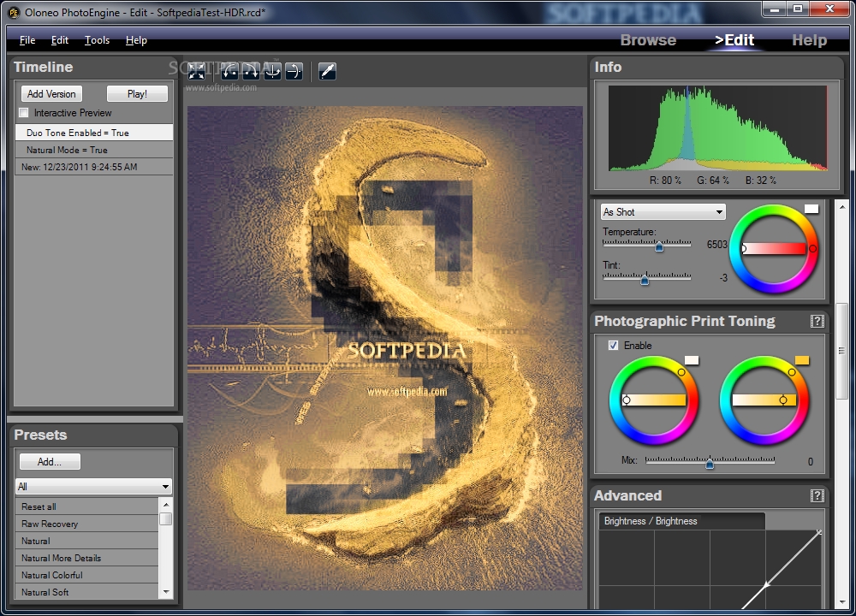Click the right panel scrollbar thumb
Viewport: 856px width, 616px height.
tap(841, 352)
